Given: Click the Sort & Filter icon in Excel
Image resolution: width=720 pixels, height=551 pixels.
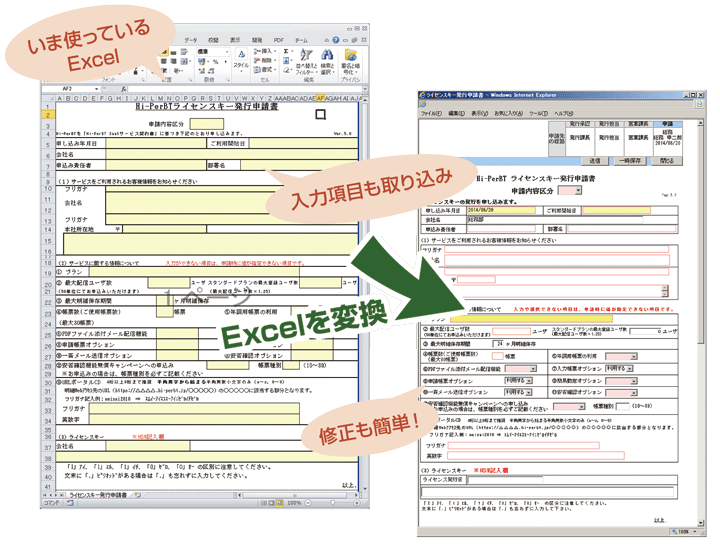Looking at the screenshot, I should pos(306,55).
